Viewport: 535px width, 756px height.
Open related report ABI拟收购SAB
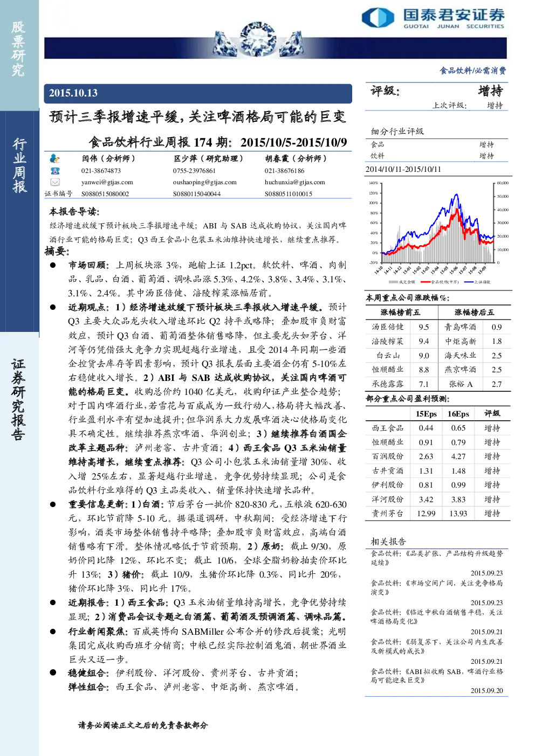coord(436,676)
